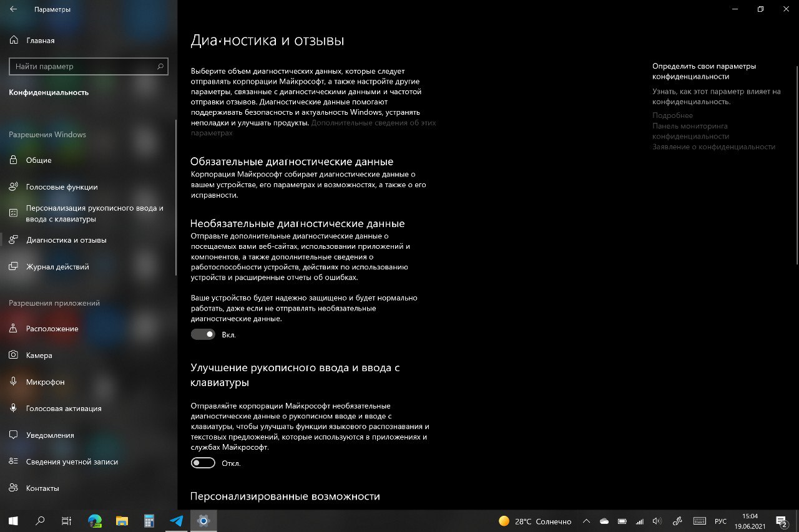
Task: Click Settings gear icon on taskbar
Action: 203,520
